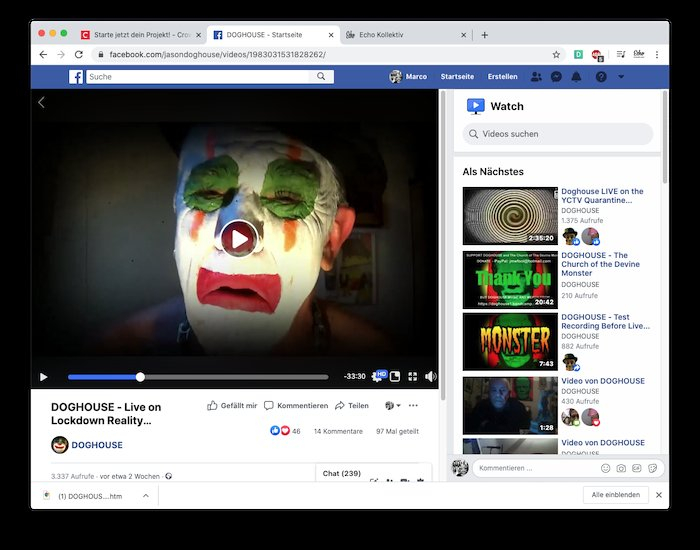Open the DOGHOUSE page link below the title
Viewport: 700px width, 550px height.
[x=97, y=445]
